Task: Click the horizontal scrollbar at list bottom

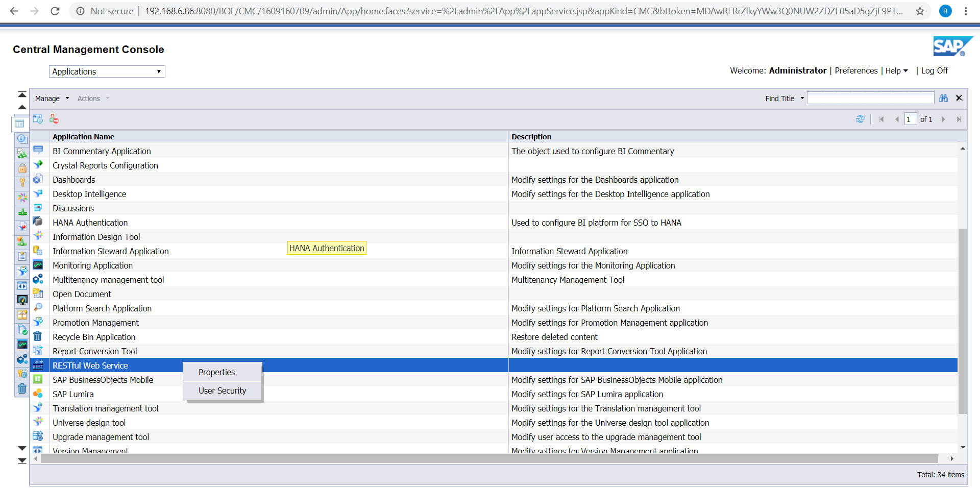Action: point(489,458)
